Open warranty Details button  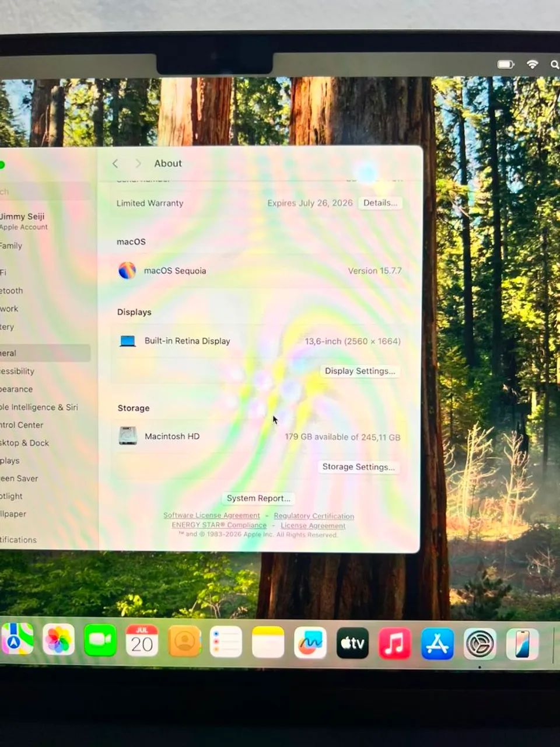pyautogui.click(x=380, y=203)
